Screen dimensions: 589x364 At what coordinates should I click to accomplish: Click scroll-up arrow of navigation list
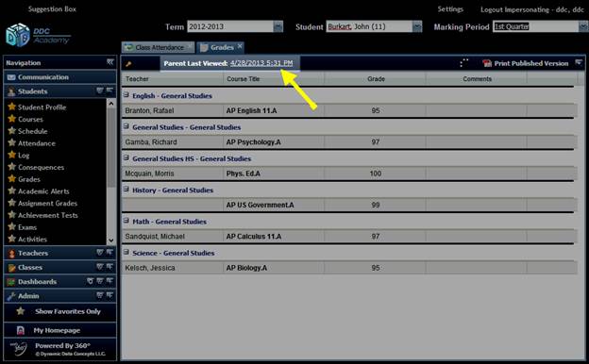pos(111,103)
